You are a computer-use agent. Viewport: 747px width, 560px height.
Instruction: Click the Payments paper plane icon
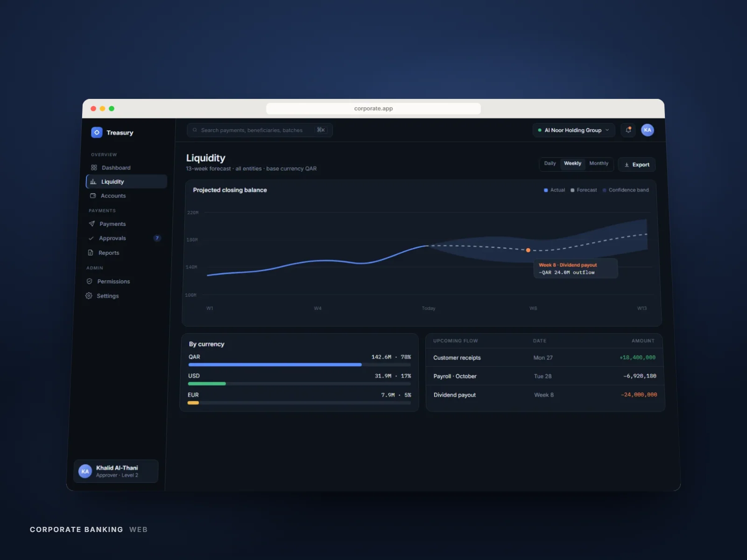[92, 224]
